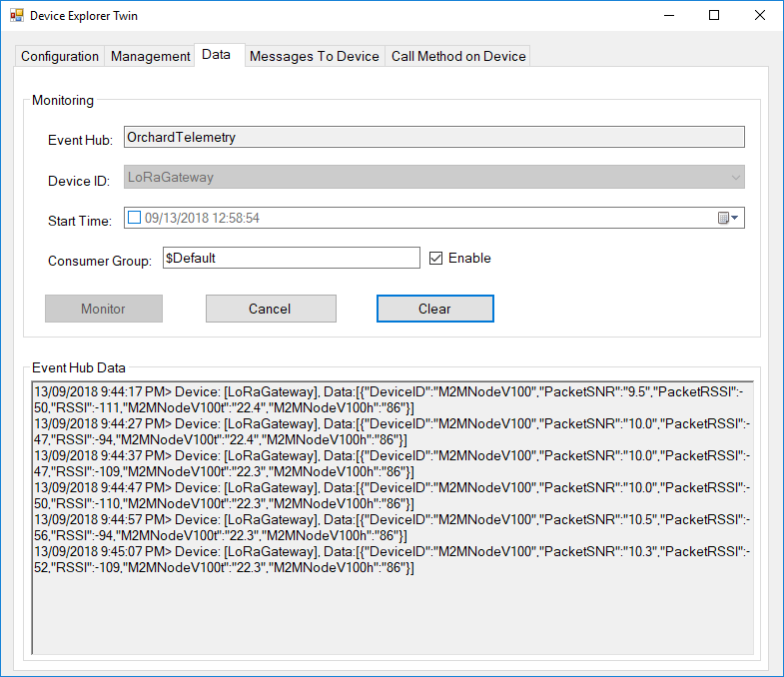The image size is (784, 677).
Task: Click the Device Explorer Twin app icon
Action: point(16,16)
